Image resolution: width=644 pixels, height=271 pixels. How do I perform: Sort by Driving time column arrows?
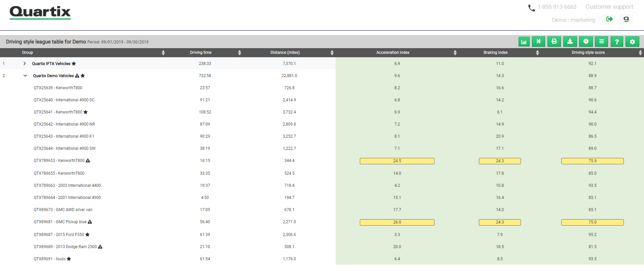point(239,53)
